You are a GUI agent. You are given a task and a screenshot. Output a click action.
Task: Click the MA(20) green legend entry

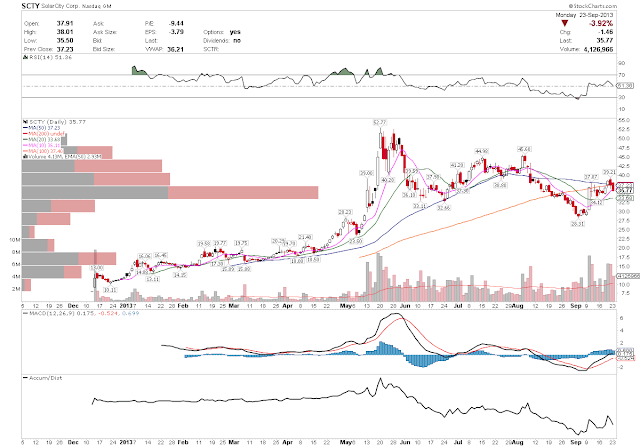42,139
